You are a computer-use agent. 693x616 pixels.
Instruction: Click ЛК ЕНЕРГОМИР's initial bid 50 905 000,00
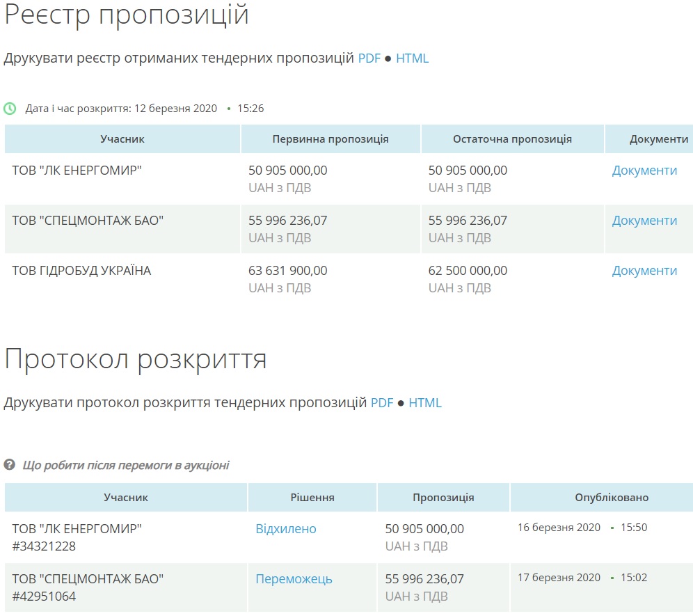[x=288, y=171]
